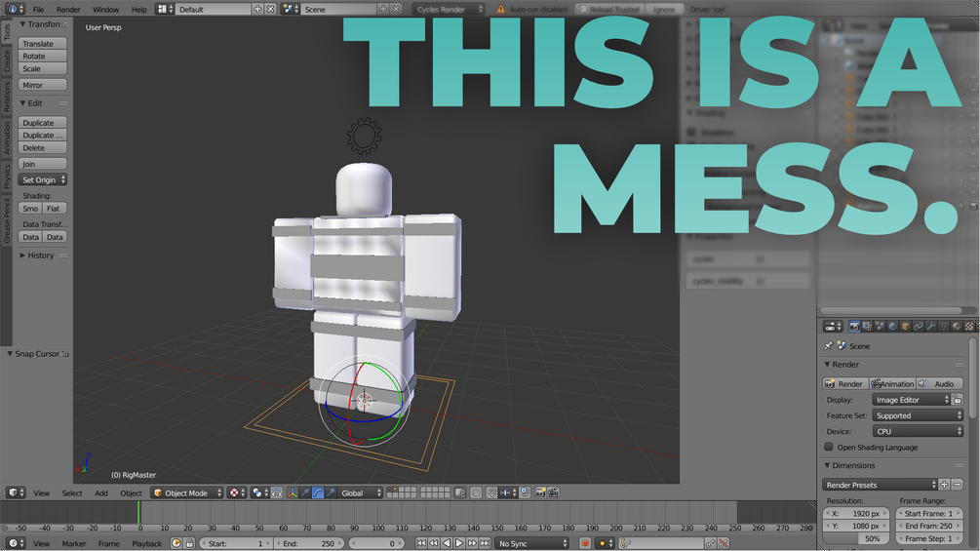980x551 pixels.
Task: Open the Object properties tab
Action: pos(906,326)
